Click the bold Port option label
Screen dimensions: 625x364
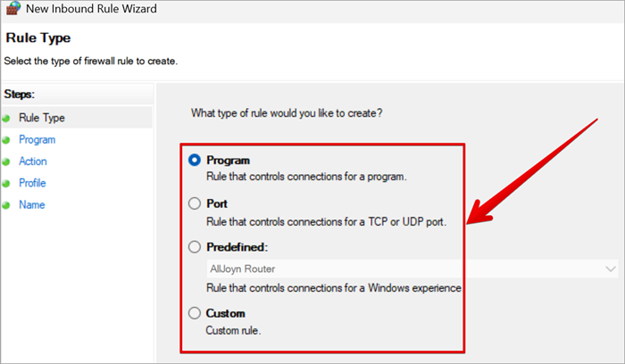[217, 203]
